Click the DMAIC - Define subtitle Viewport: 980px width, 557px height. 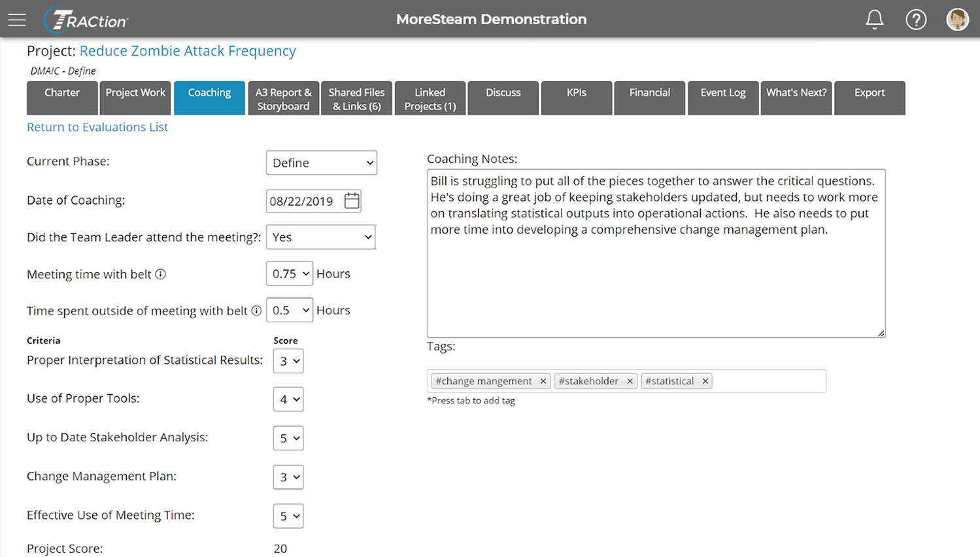point(63,71)
